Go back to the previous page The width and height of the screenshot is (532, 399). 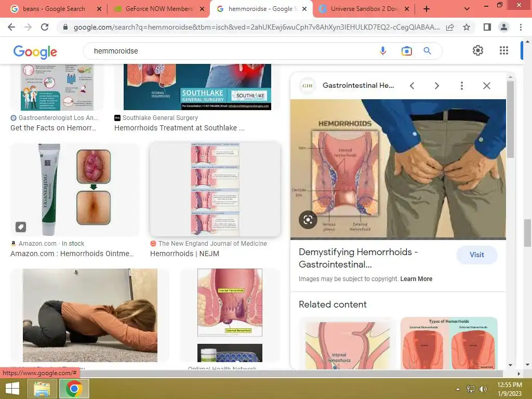(x=11, y=27)
